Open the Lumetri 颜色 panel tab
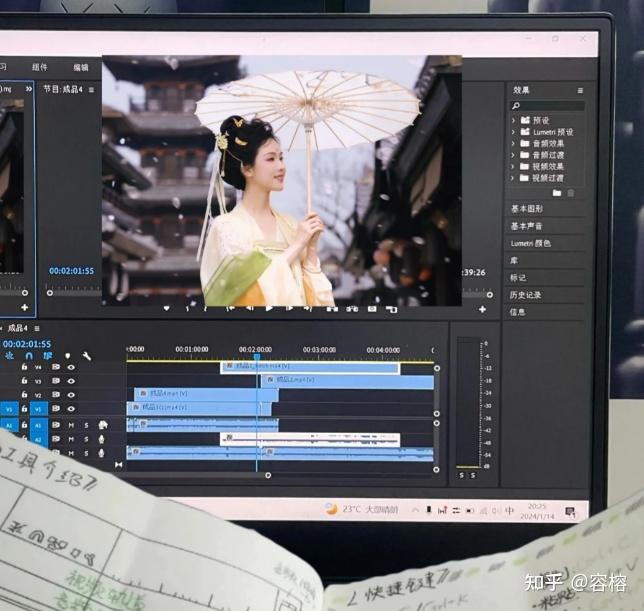The image size is (644, 611). pos(531,243)
